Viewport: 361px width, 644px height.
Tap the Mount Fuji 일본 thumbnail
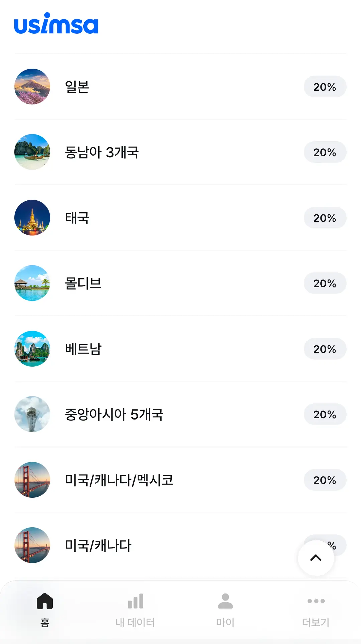[32, 87]
